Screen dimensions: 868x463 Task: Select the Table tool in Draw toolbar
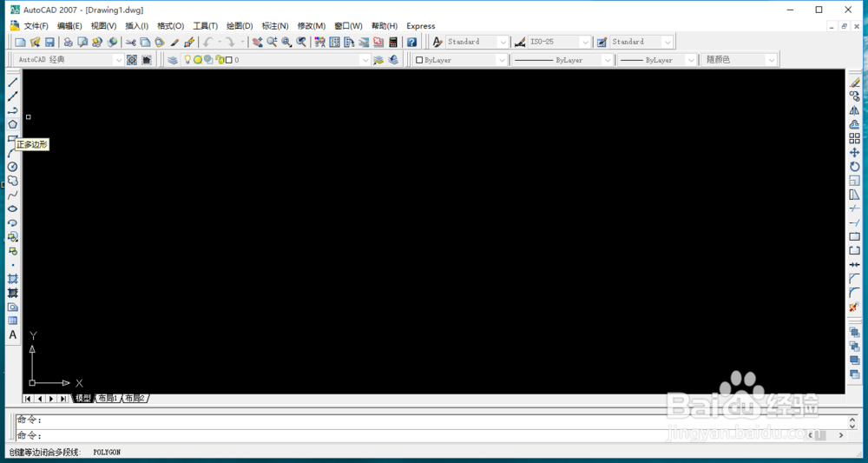13,321
